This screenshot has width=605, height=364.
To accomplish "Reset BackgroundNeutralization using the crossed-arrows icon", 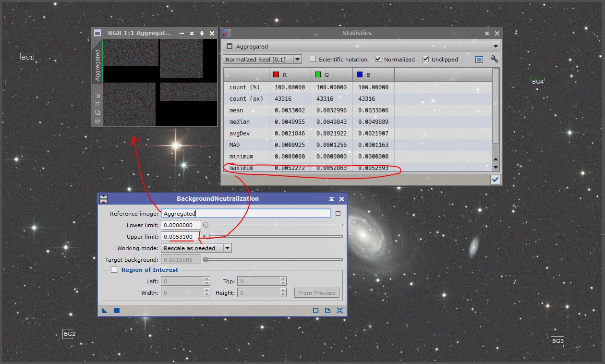I will coord(339,311).
